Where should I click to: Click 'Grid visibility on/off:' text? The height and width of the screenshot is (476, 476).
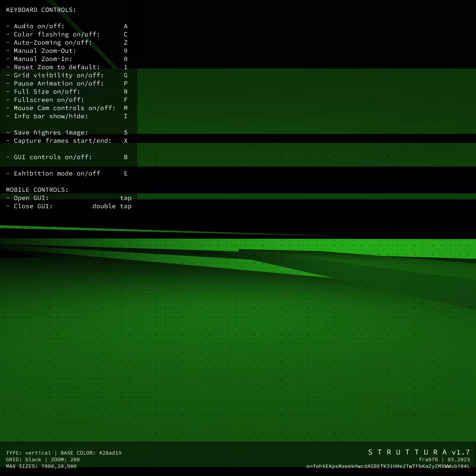click(59, 75)
